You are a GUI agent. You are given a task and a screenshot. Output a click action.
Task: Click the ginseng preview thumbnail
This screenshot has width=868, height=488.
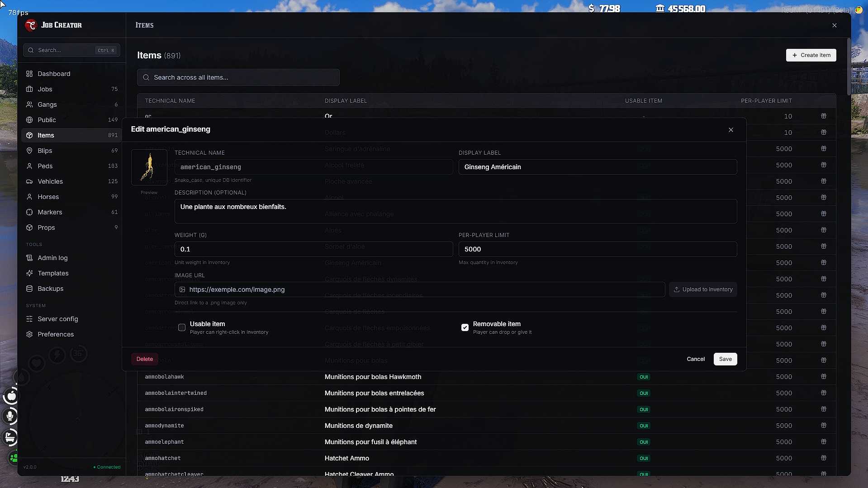tap(149, 167)
